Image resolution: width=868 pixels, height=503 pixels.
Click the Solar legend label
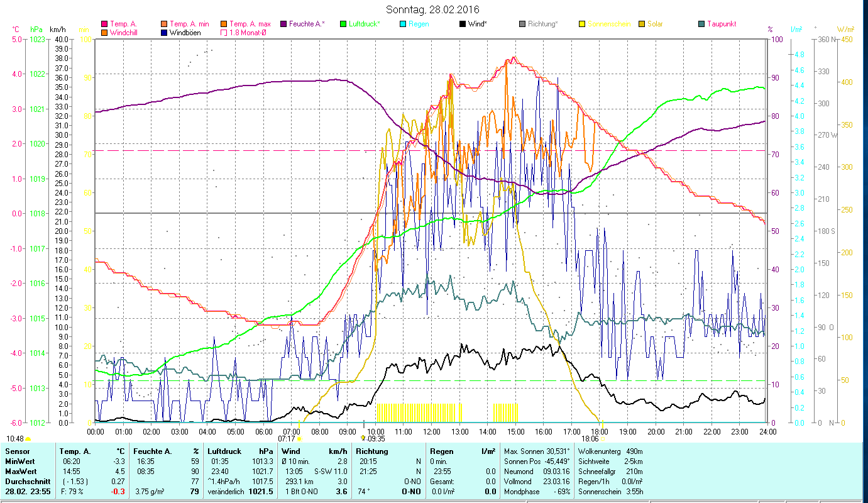click(655, 24)
